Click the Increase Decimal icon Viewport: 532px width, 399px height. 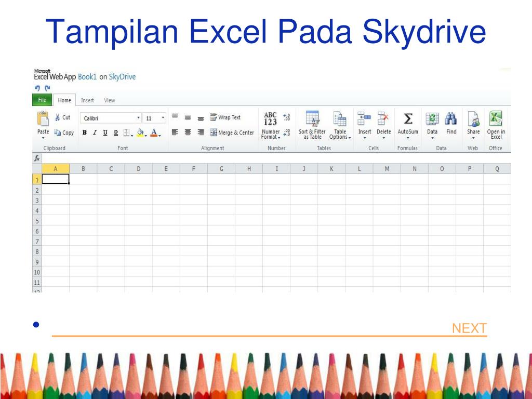pos(287,117)
